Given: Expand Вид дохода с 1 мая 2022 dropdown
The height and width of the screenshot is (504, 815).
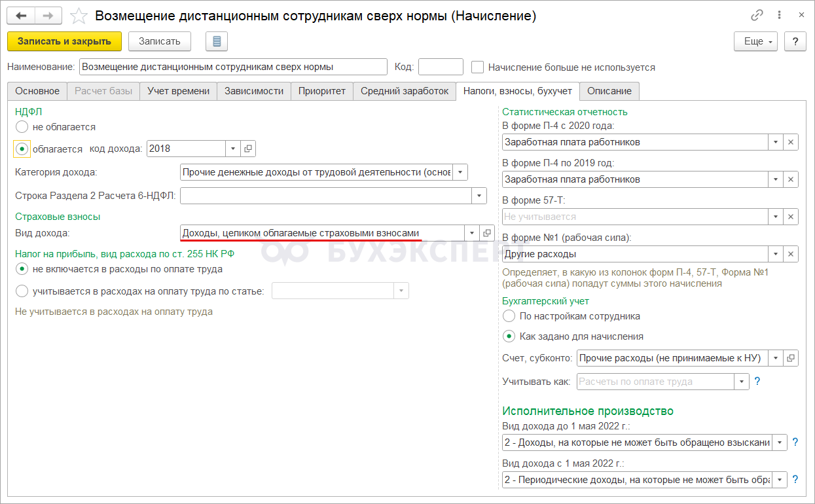Looking at the screenshot, I should click(780, 480).
